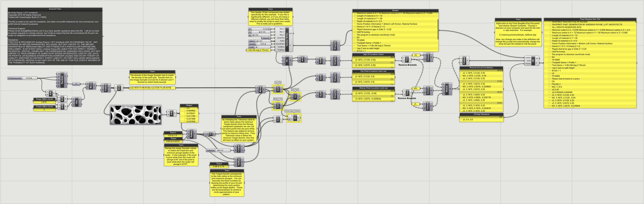Click the Home Pt parameter
The height and width of the screenshot is (204, 644).
(x=266, y=38)
